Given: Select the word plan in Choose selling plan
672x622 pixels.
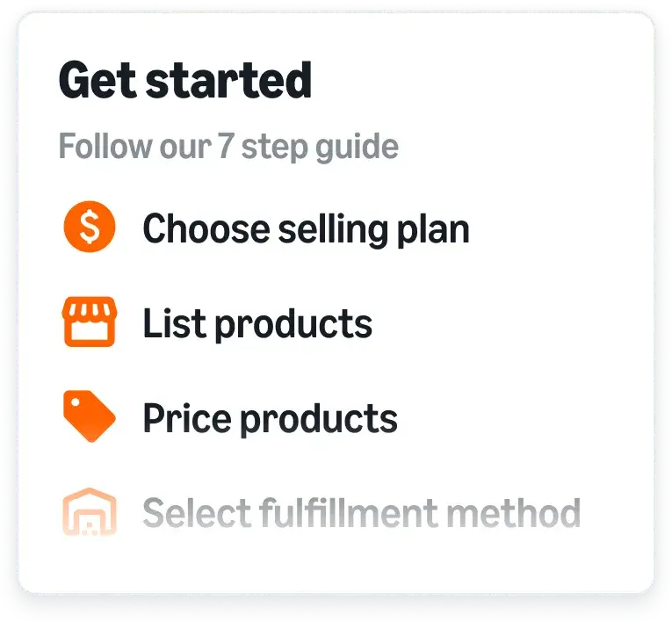Looking at the screenshot, I should click(x=433, y=231).
